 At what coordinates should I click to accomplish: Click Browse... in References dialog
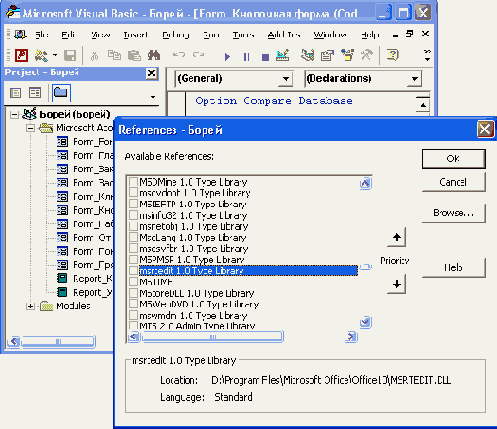pyautogui.click(x=453, y=213)
